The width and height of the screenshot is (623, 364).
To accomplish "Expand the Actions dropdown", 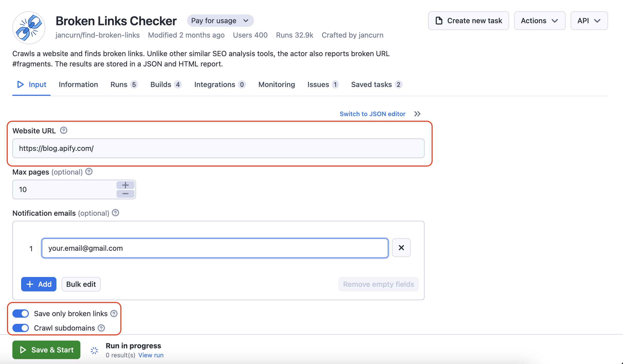I will [x=539, y=21].
